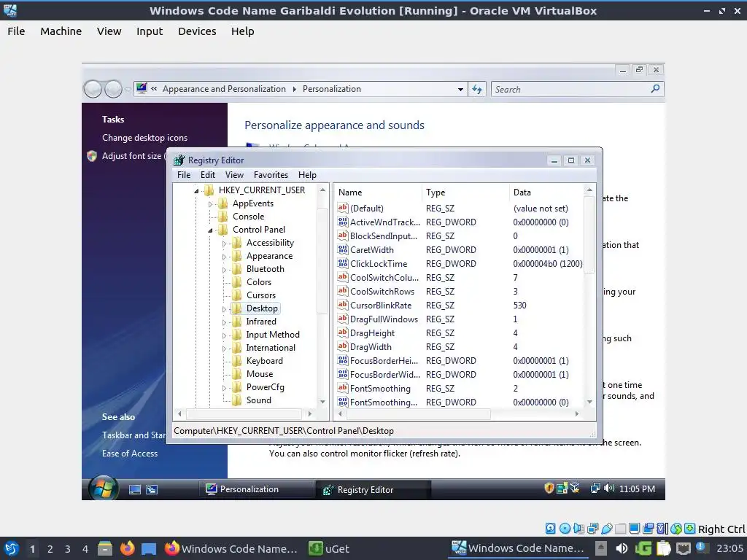
Task: Expand the International key
Action: click(x=224, y=349)
